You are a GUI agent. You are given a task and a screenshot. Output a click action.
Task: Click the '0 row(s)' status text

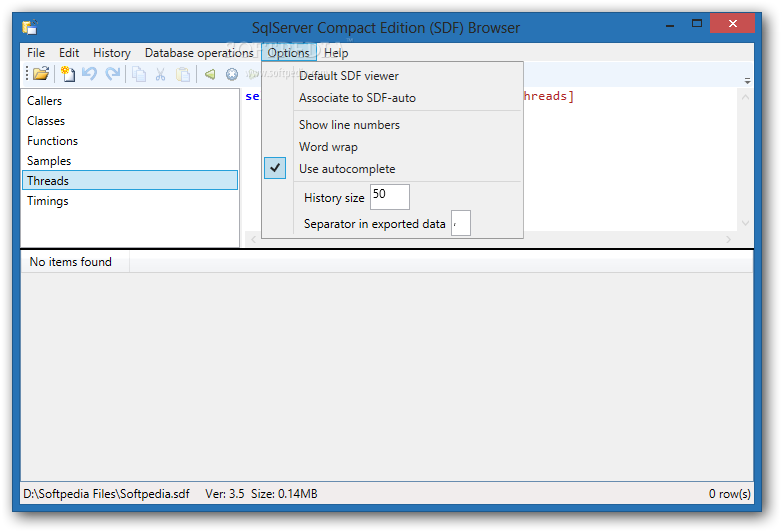(730, 494)
